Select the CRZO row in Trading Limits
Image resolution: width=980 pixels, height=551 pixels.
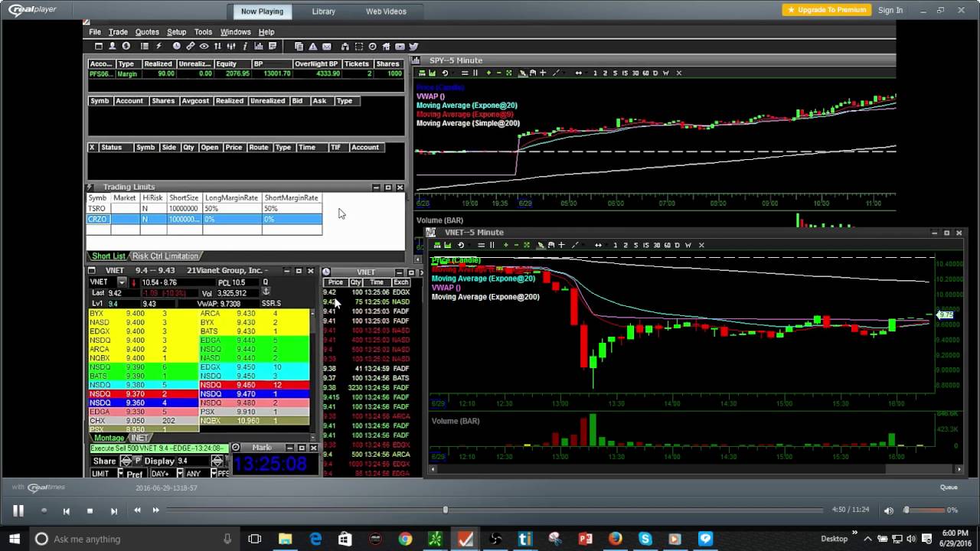tap(204, 219)
